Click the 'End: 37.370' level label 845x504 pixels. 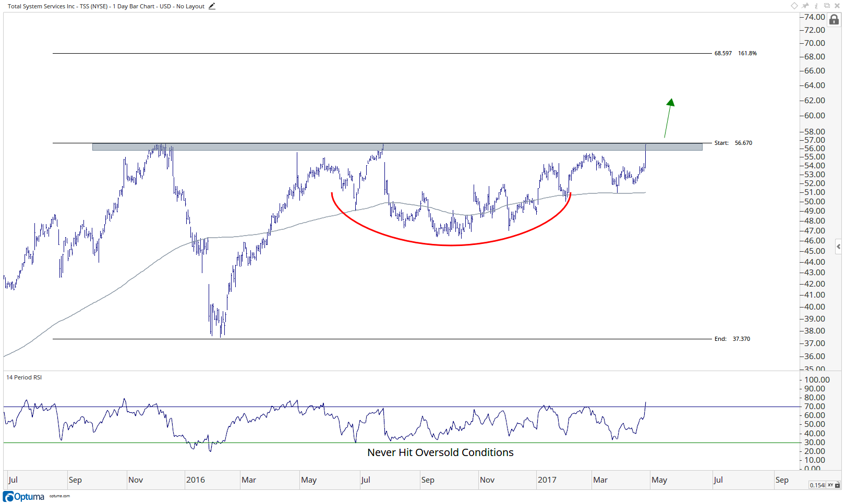[x=732, y=339]
